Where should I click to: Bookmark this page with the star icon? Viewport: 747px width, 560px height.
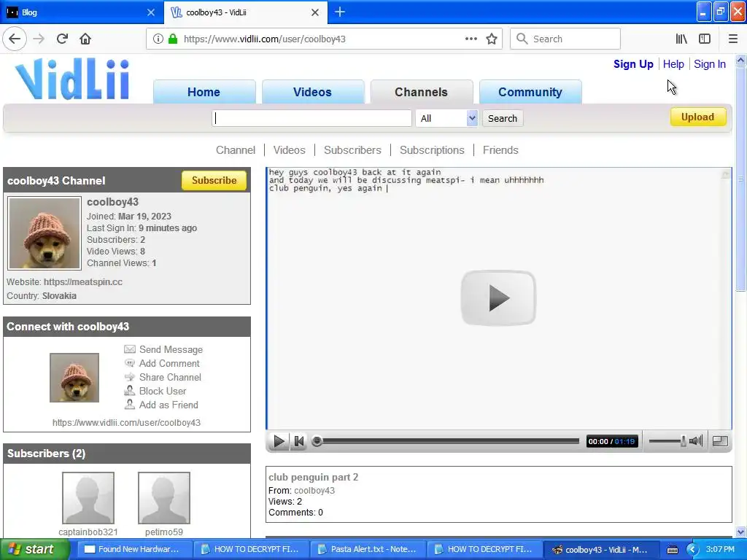tap(492, 39)
